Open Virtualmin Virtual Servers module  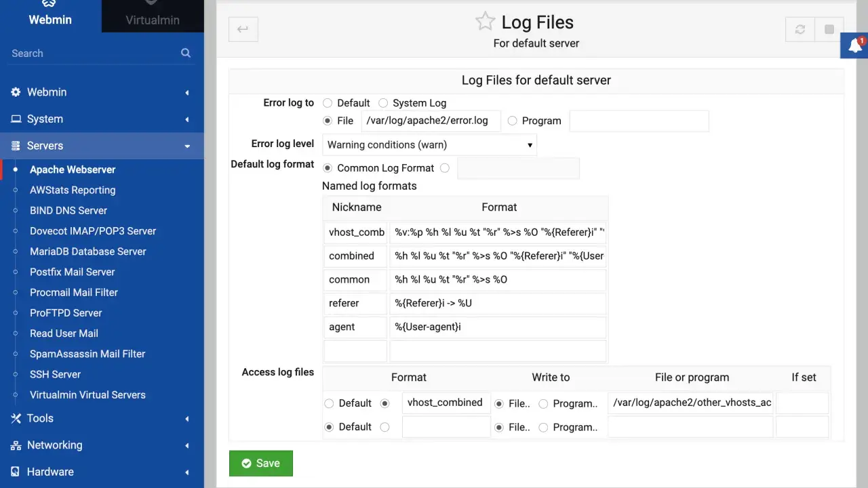click(87, 394)
